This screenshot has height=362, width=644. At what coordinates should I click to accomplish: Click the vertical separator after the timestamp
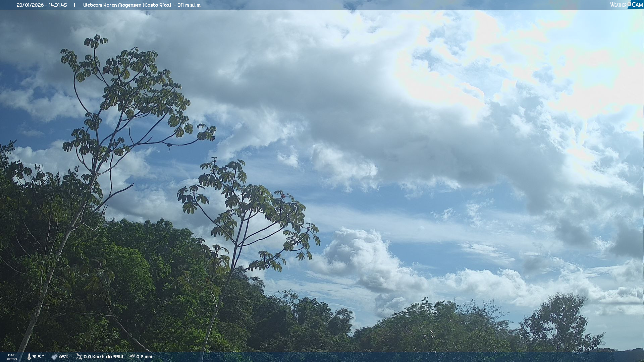click(x=74, y=5)
